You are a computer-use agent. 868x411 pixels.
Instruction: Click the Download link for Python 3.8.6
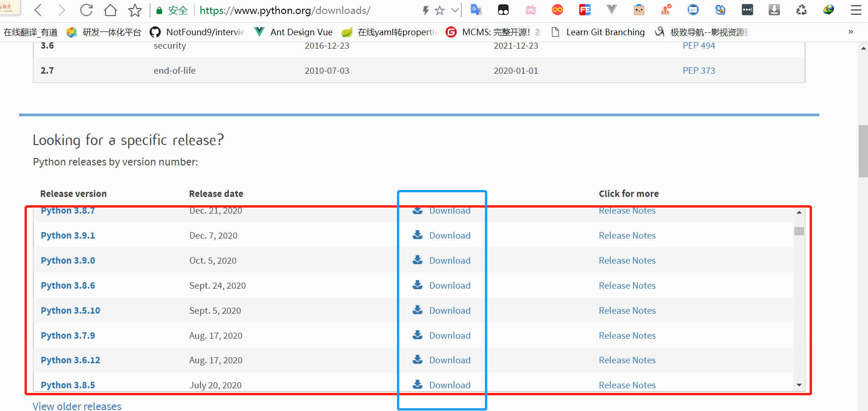click(x=441, y=285)
